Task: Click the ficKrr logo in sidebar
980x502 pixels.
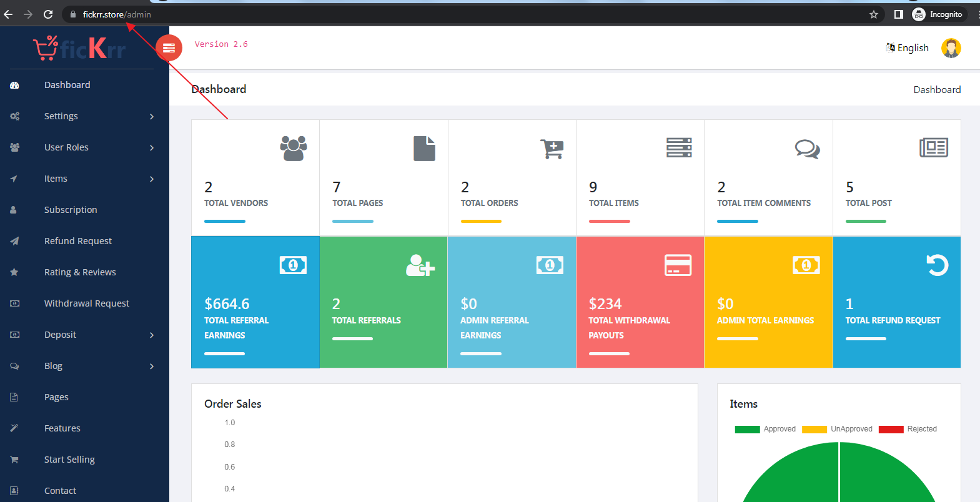Action: [79, 48]
